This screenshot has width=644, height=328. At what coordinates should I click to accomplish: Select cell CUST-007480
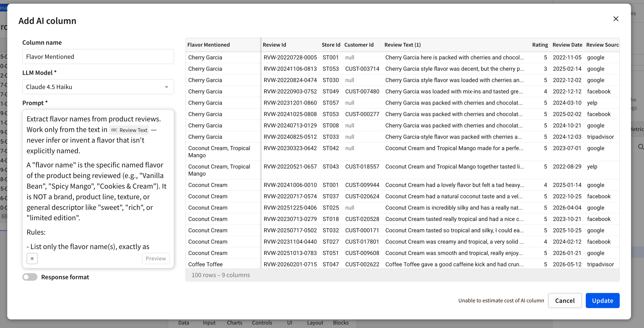pyautogui.click(x=362, y=91)
